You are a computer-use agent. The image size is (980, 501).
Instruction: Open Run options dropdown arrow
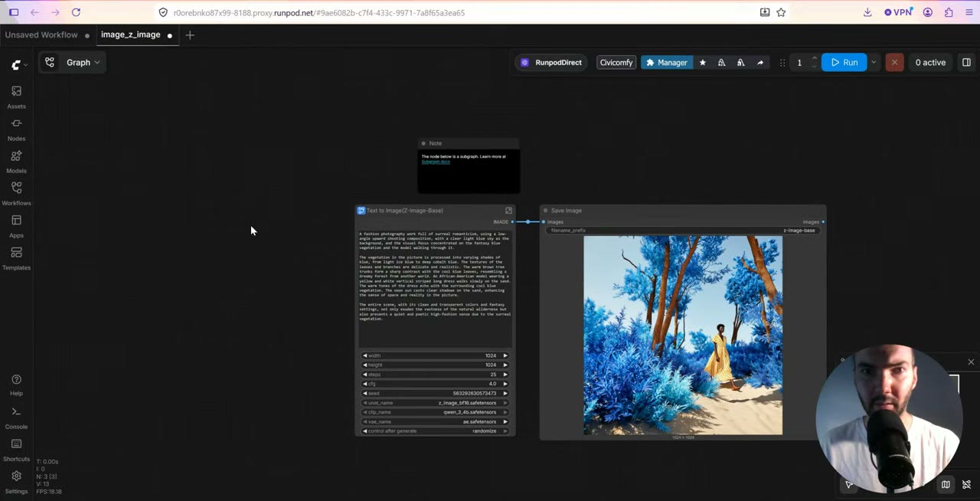pos(873,63)
